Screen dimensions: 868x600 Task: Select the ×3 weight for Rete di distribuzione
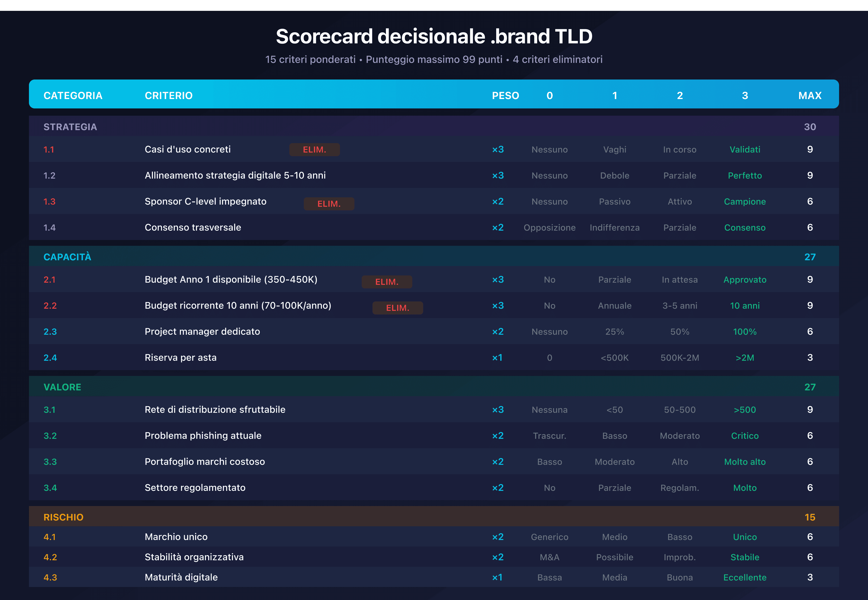pyautogui.click(x=498, y=409)
